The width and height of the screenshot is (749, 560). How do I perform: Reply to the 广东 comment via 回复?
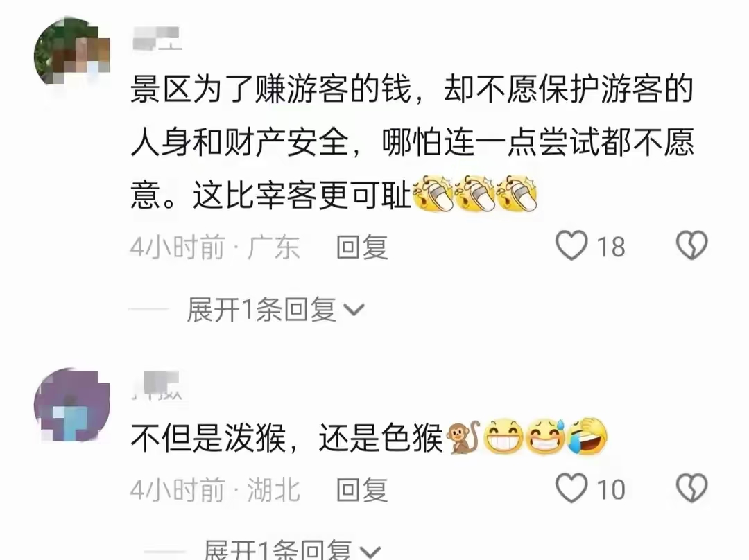click(x=361, y=247)
